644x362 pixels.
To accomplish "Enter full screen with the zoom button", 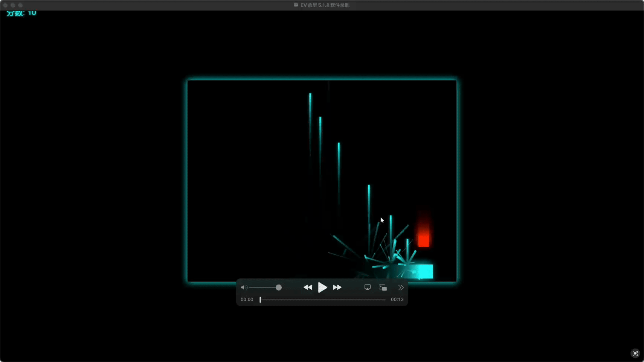I will click(x=20, y=5).
